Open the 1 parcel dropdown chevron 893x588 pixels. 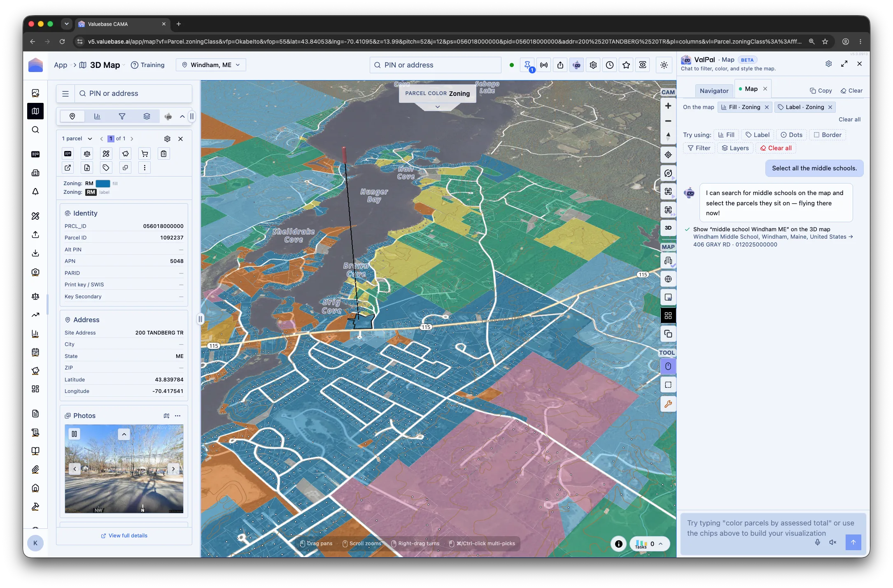[90, 139]
